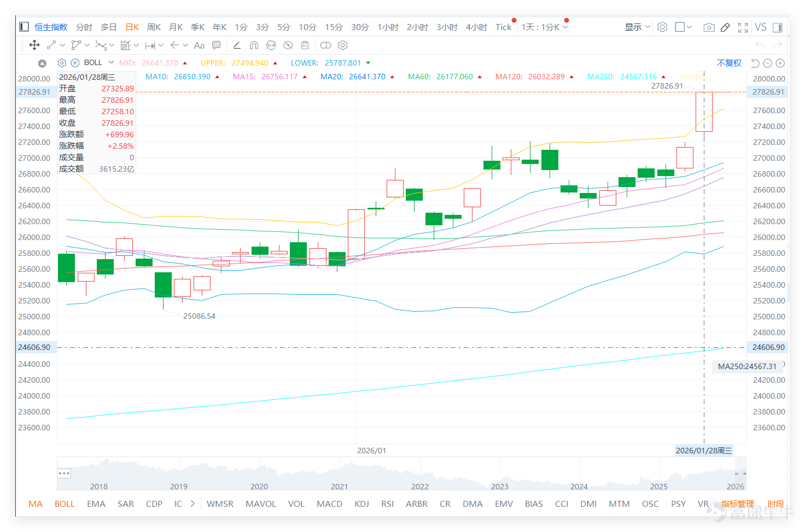Open the layout square dropdown
The image size is (805, 532).
pyautogui.click(x=684, y=27)
